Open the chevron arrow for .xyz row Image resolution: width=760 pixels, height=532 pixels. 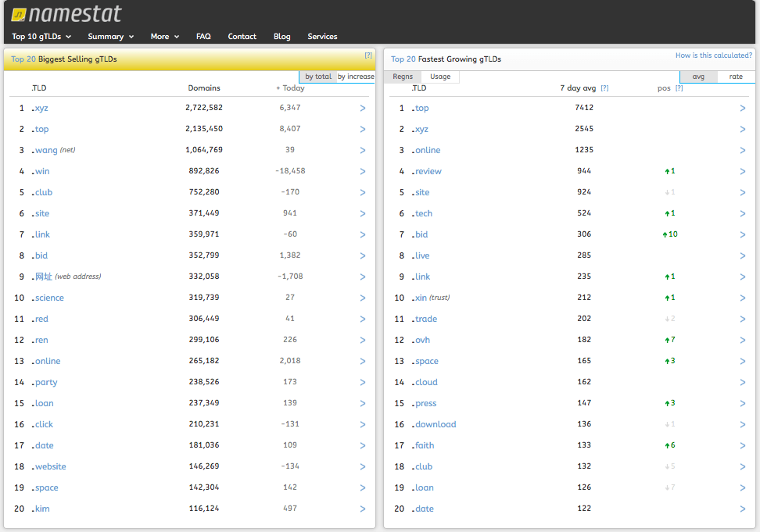(x=363, y=108)
